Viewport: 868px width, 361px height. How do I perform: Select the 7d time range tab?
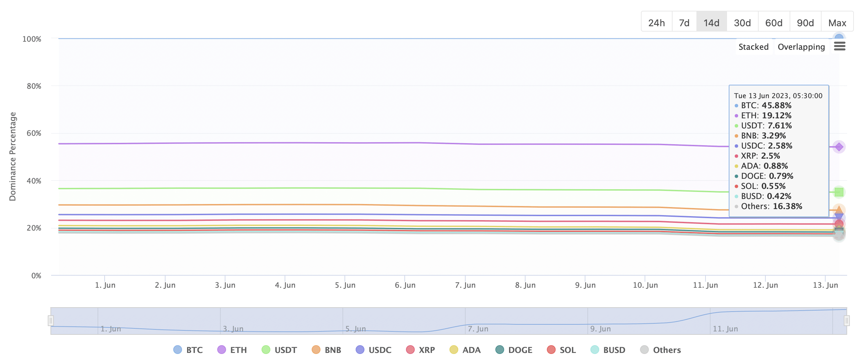point(684,23)
